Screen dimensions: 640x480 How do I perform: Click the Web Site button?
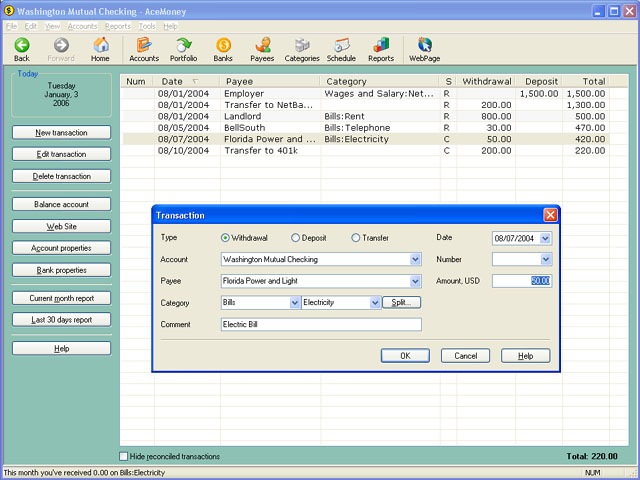click(61, 227)
